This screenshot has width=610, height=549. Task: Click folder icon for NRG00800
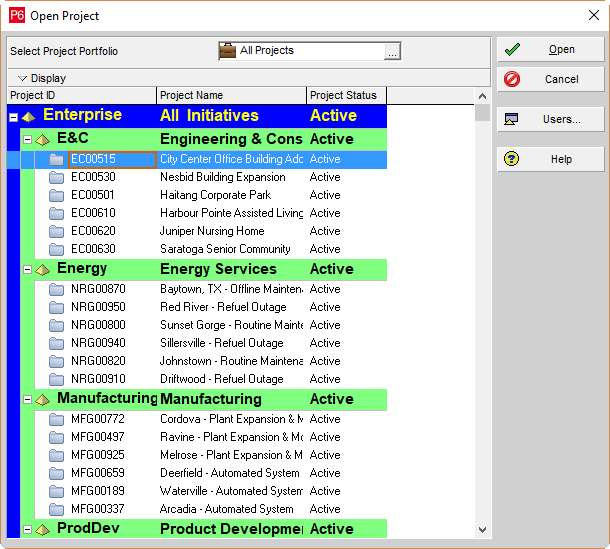[56, 325]
